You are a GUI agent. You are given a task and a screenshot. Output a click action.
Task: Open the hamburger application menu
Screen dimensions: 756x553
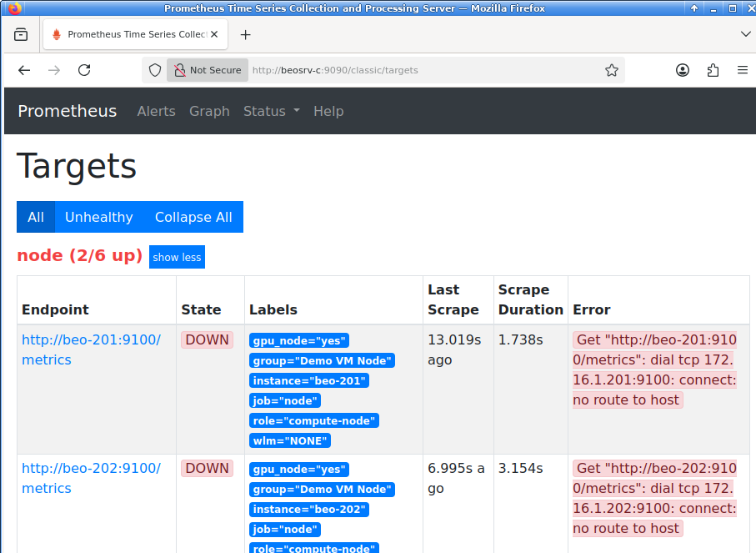(x=743, y=70)
